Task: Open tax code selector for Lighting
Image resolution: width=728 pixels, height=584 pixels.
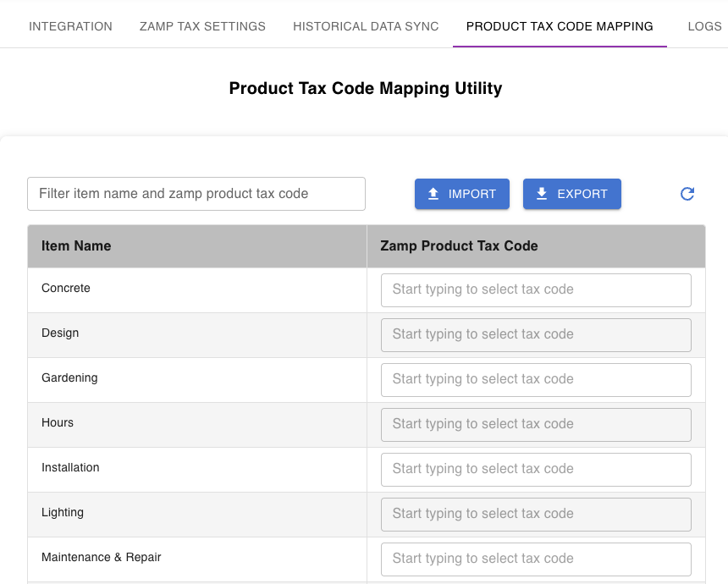Action: click(536, 515)
